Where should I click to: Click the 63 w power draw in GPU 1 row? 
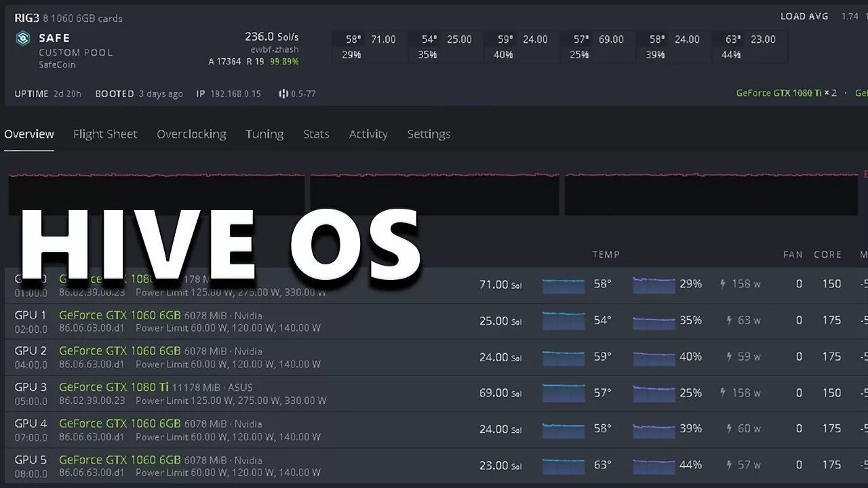tap(749, 320)
